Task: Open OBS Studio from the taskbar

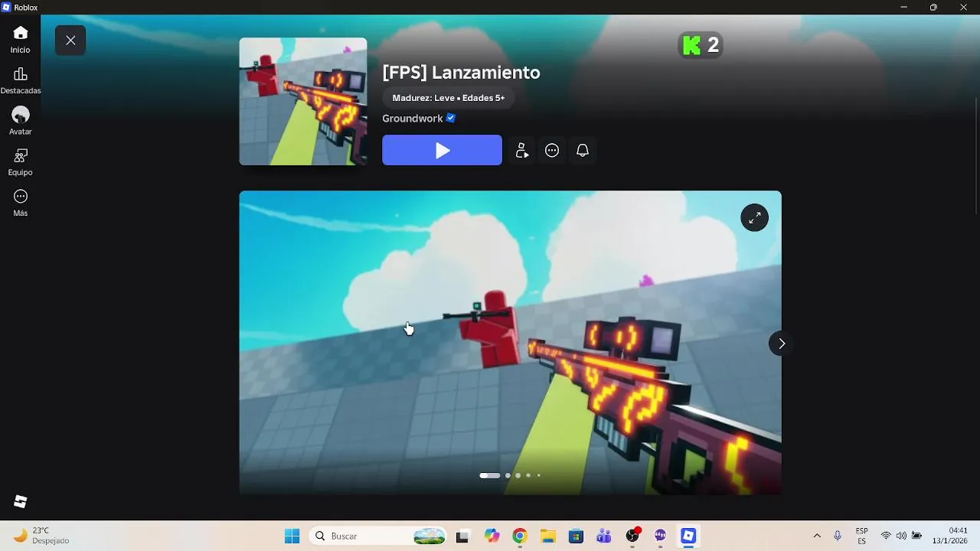Action: point(632,536)
